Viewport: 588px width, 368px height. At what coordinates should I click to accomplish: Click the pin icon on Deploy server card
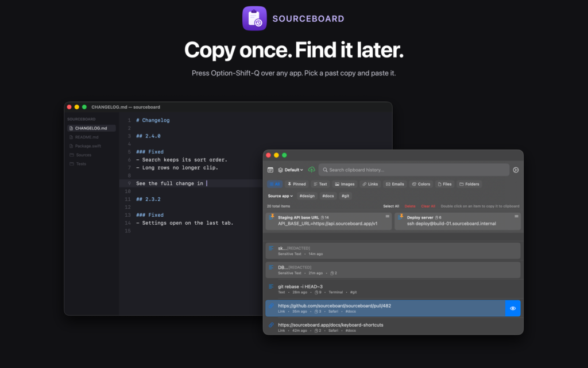tap(401, 216)
